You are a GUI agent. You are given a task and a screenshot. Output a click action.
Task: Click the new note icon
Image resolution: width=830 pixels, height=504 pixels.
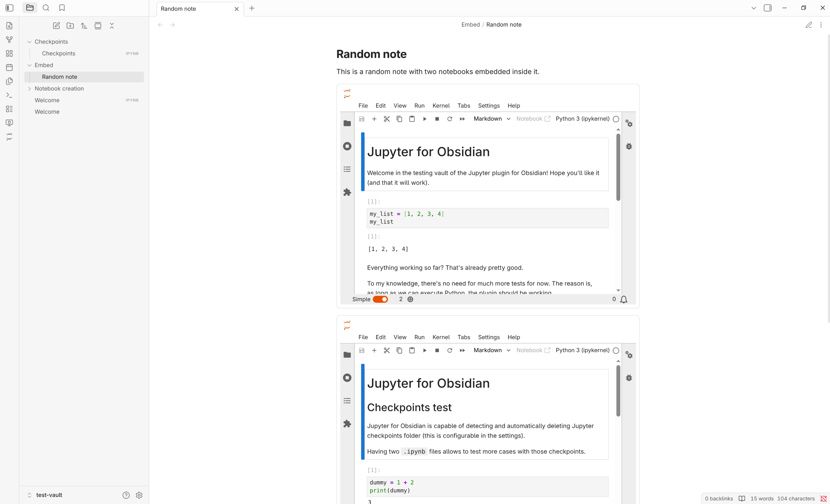click(x=56, y=26)
